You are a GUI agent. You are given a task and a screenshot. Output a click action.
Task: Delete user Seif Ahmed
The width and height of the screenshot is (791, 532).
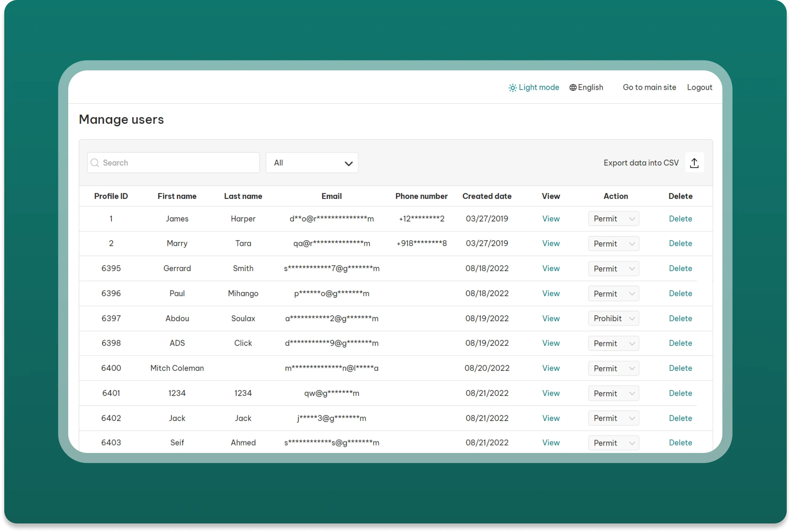coord(680,442)
